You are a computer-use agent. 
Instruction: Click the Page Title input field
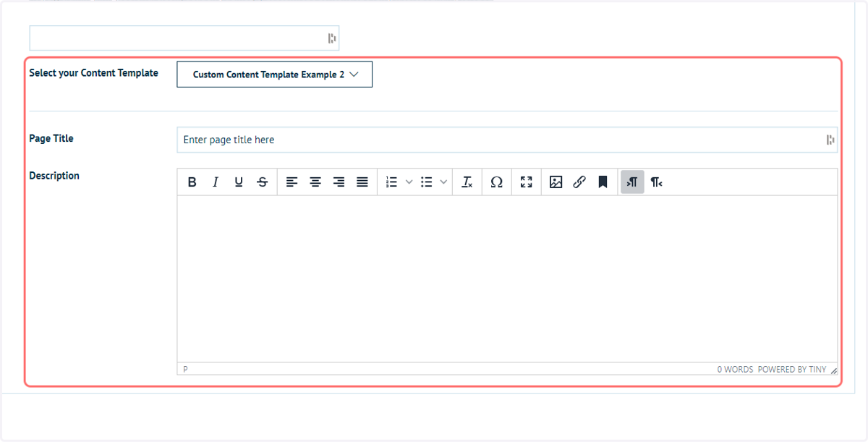[x=507, y=140]
